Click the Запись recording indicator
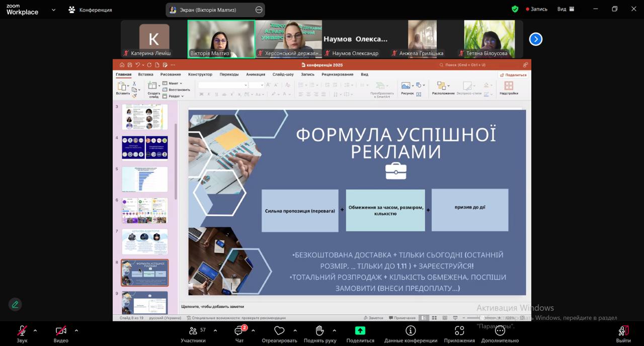 [536, 9]
